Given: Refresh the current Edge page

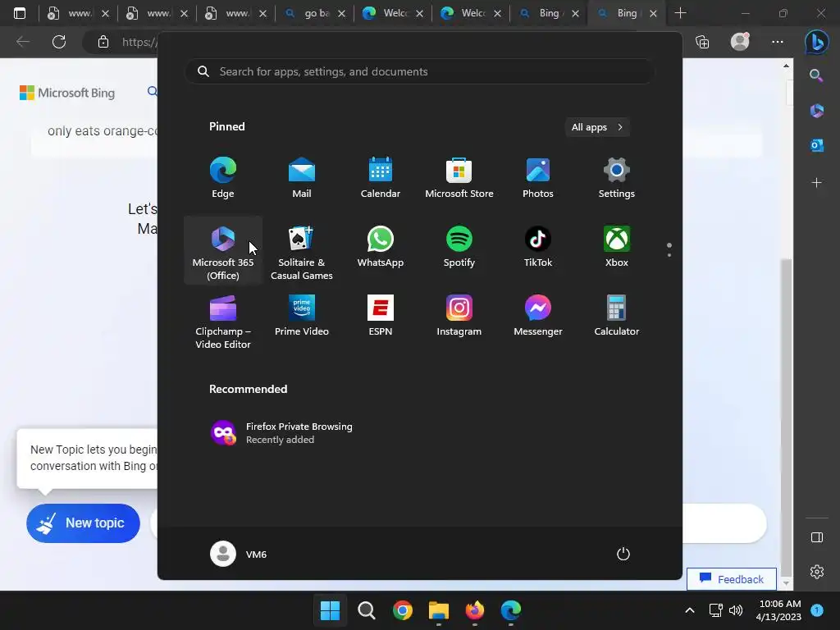Looking at the screenshot, I should (x=59, y=42).
